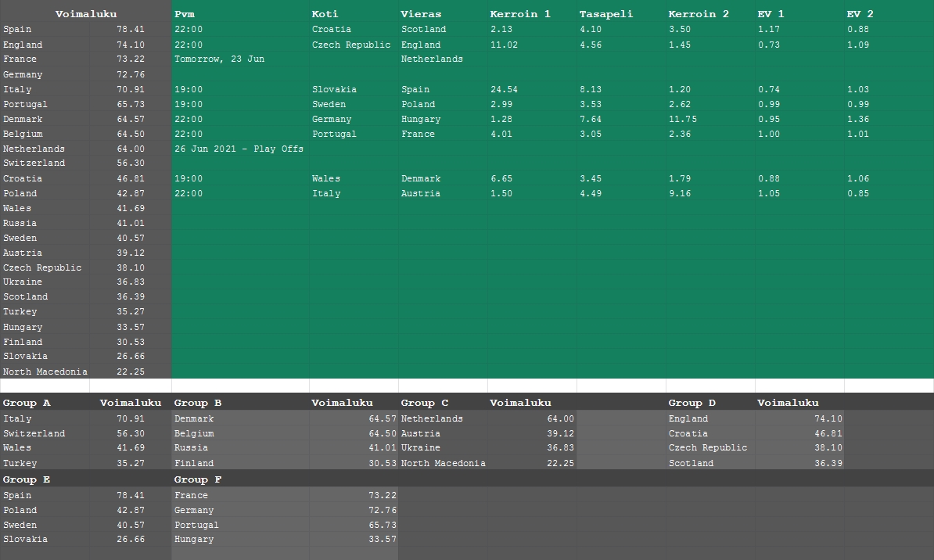Select the "Group D" header cell
The height and width of the screenshot is (560, 934).
coord(692,404)
